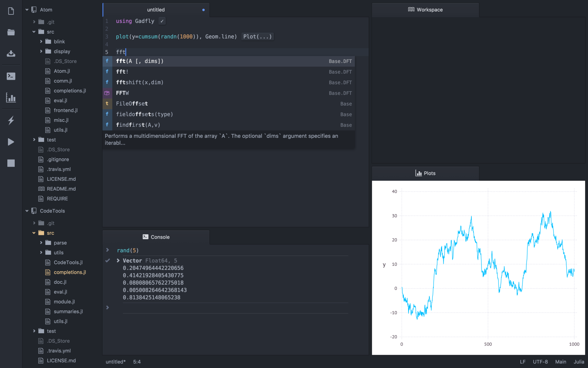Click the download tray icon in left toolbar
The width and height of the screenshot is (588, 368).
pos(11,54)
